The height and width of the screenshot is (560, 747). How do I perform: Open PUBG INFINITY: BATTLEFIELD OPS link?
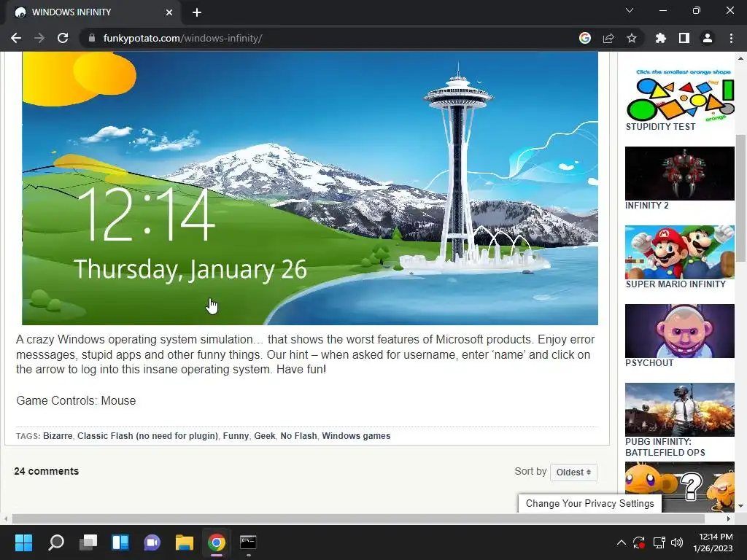(665, 447)
